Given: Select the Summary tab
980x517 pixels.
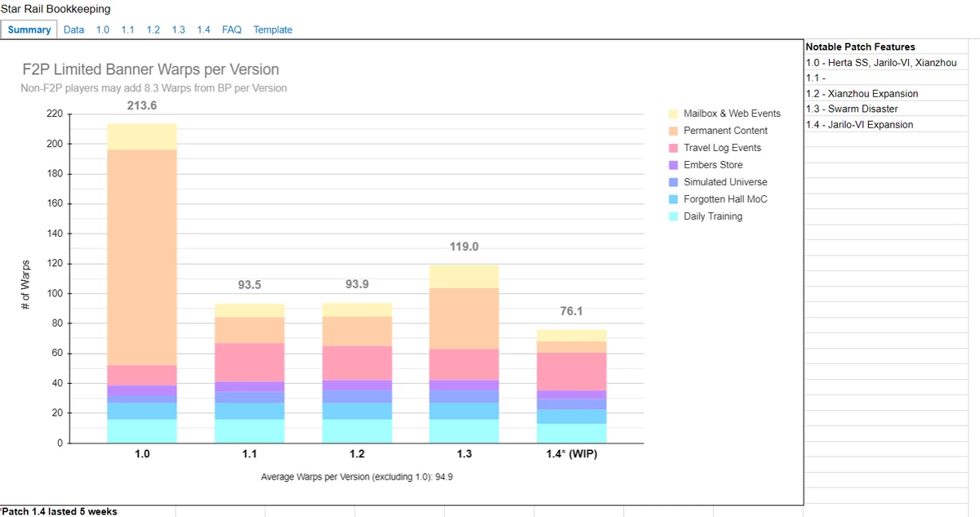Looking at the screenshot, I should [x=29, y=29].
